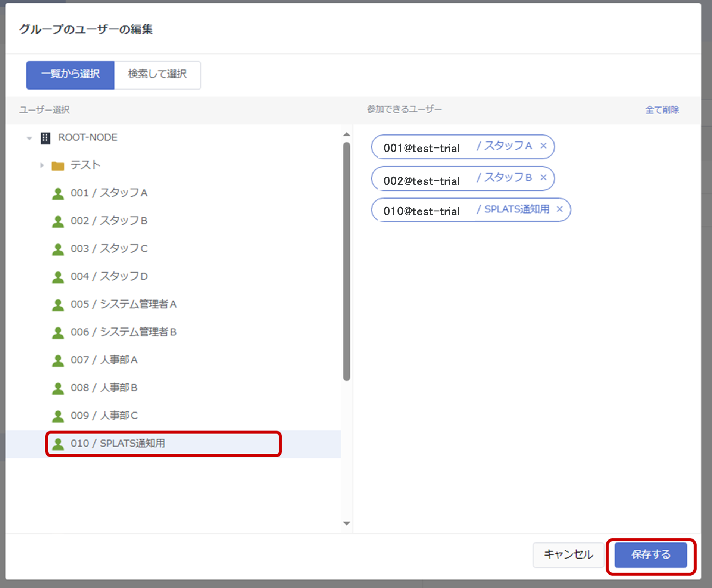
Task: Remove 001@test-trial スタッフA chip with X
Action: pyautogui.click(x=543, y=146)
